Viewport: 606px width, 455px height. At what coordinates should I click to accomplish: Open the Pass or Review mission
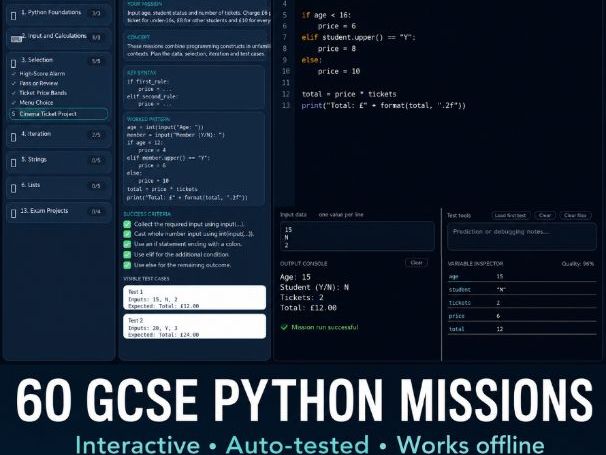pyautogui.click(x=39, y=83)
